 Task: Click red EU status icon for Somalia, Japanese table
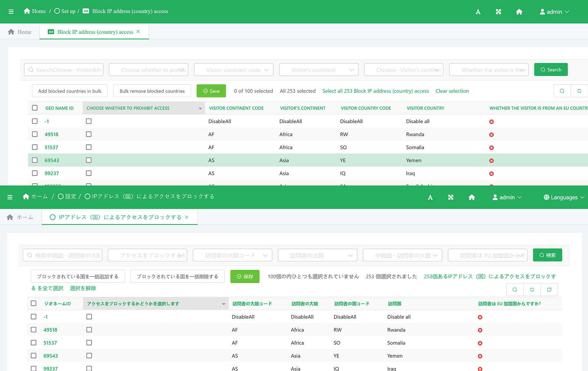click(x=480, y=343)
